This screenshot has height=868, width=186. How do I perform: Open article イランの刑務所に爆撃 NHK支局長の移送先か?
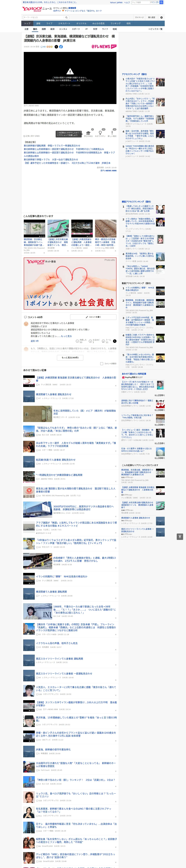61,576
